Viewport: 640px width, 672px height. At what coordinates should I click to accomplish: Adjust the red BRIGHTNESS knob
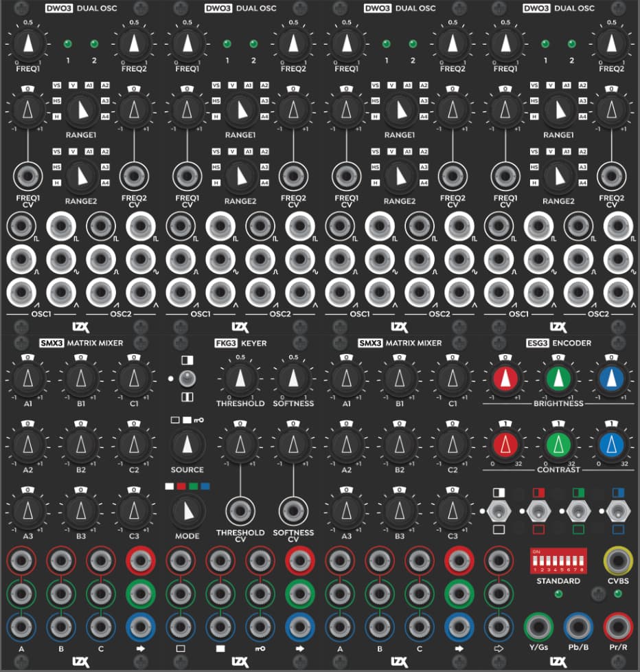(x=505, y=379)
